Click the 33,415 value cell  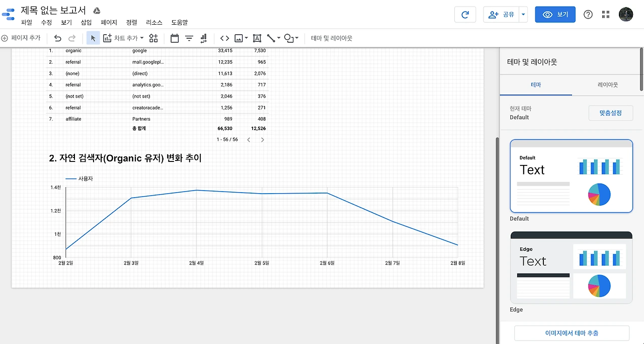coord(225,51)
